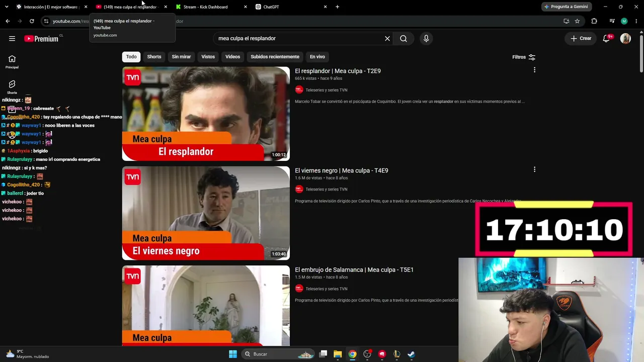Viewport: 644px width, 362px height.
Task: Open OBS Studio from the taskbar
Action: [x=367, y=354]
